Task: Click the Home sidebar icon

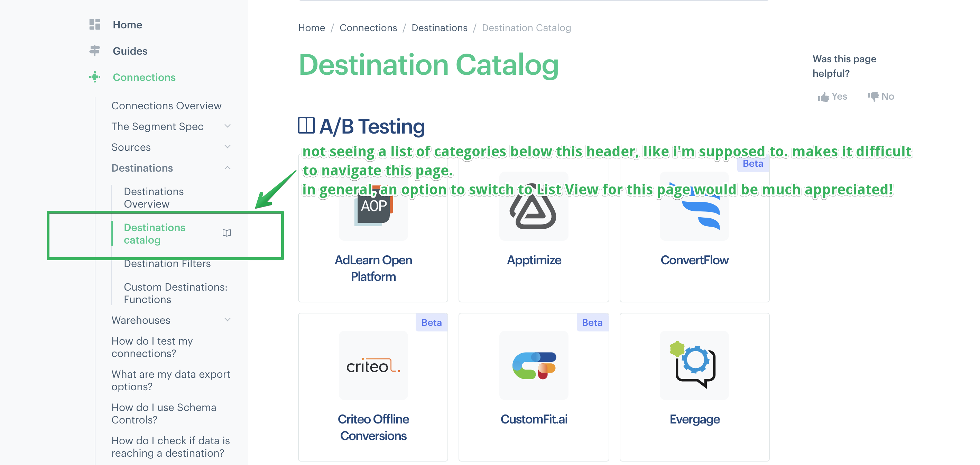Action: click(x=95, y=24)
